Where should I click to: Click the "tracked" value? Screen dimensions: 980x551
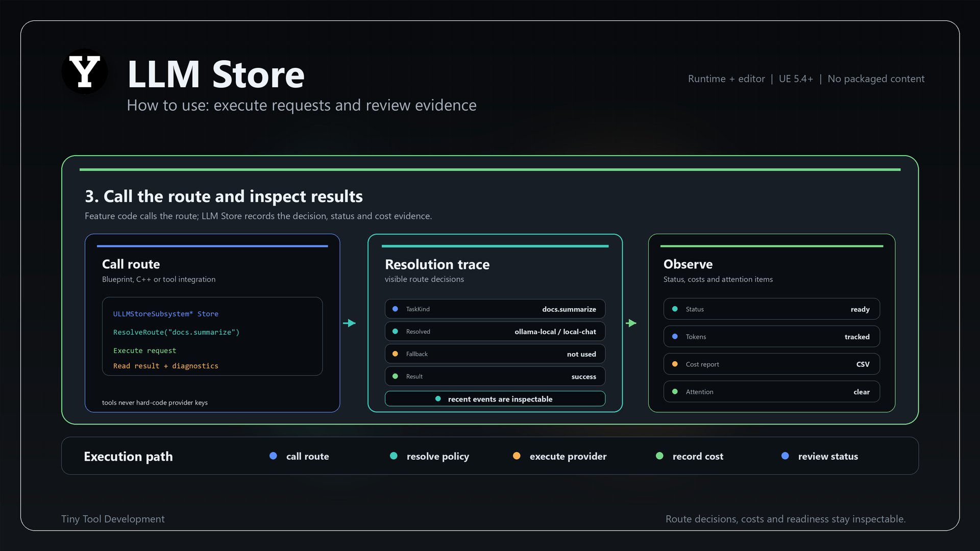coord(857,337)
